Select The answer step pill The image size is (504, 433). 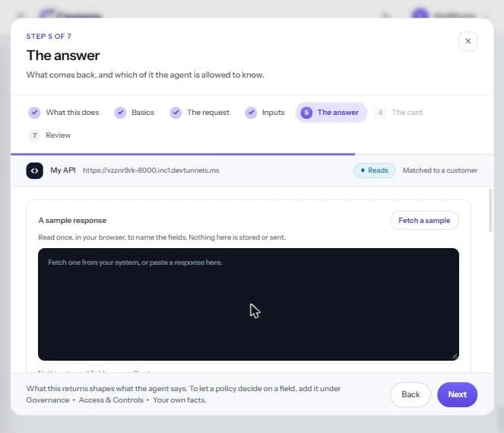[x=331, y=113]
